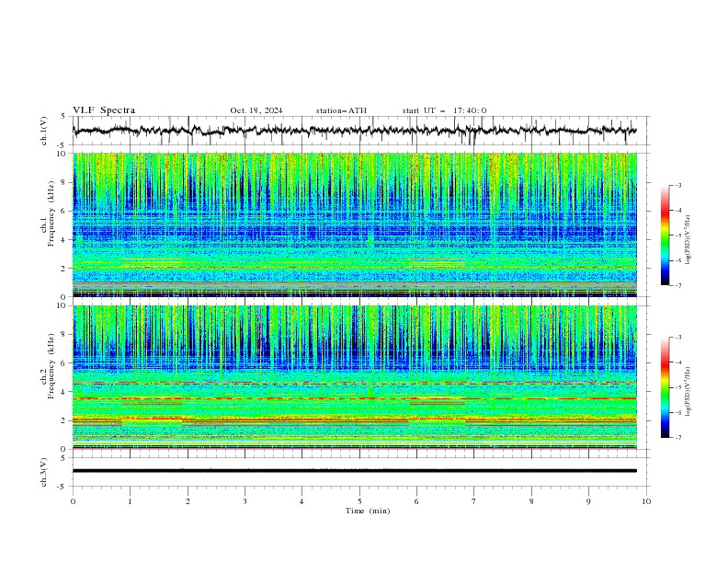Click time axis tick label "5"
The width and height of the screenshot is (728, 563).
pos(359,501)
